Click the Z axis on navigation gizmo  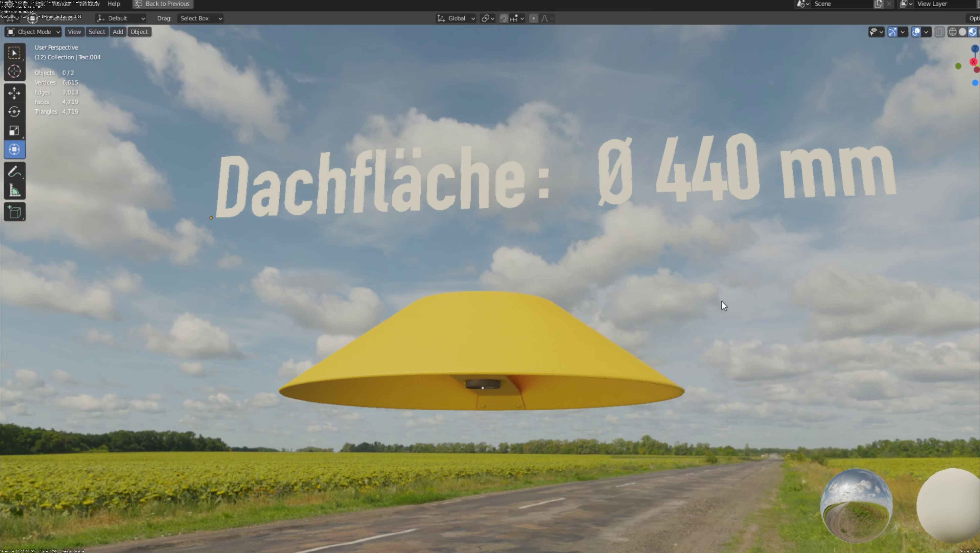(975, 49)
